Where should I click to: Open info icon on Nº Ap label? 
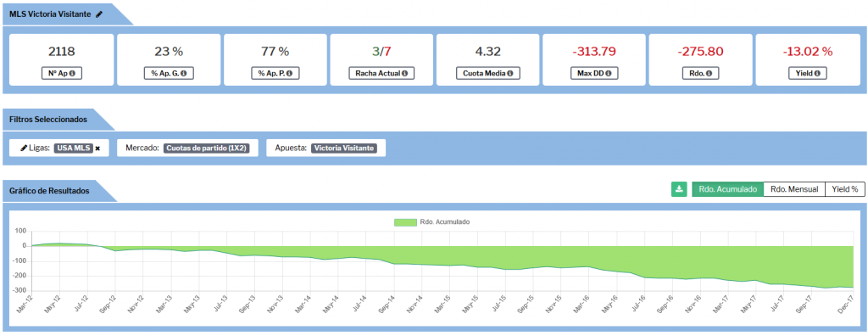pyautogui.click(x=72, y=73)
